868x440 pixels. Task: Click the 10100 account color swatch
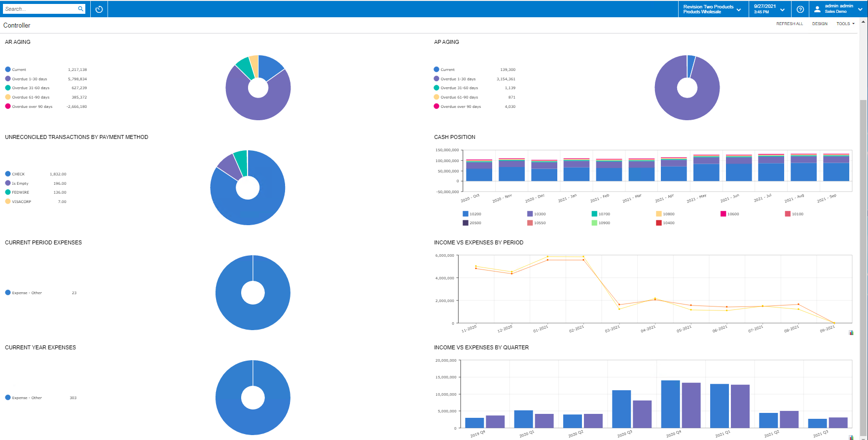tap(788, 214)
